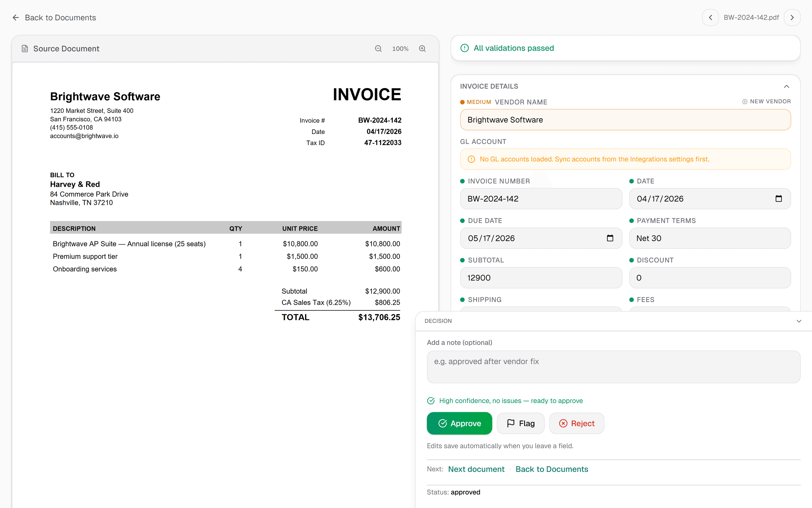Click the BW-2024-142.pdf file name
812x508 pixels.
pos(751,18)
